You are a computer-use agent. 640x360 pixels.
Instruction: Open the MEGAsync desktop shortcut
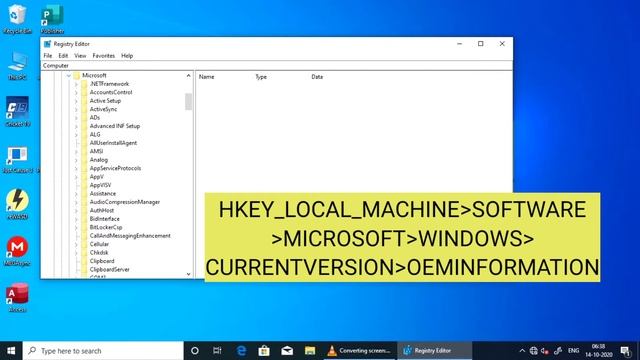(x=17, y=251)
